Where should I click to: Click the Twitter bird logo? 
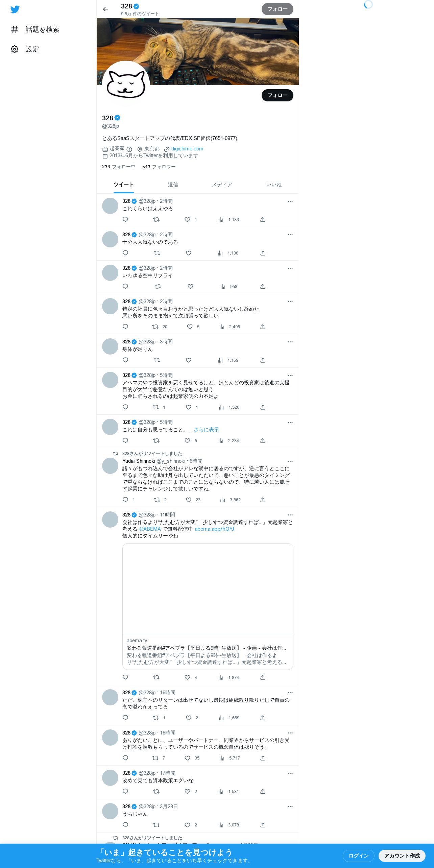[x=15, y=9]
